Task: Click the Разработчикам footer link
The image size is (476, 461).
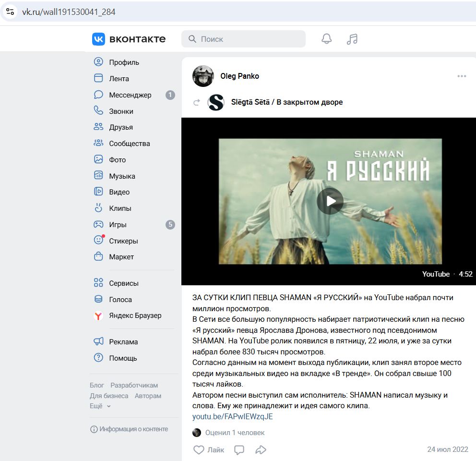Action: point(134,385)
